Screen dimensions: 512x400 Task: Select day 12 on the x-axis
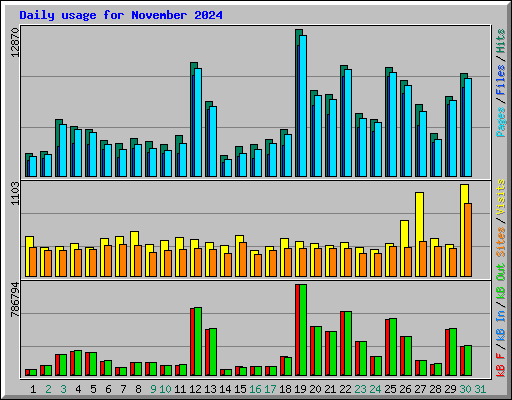click(195, 389)
